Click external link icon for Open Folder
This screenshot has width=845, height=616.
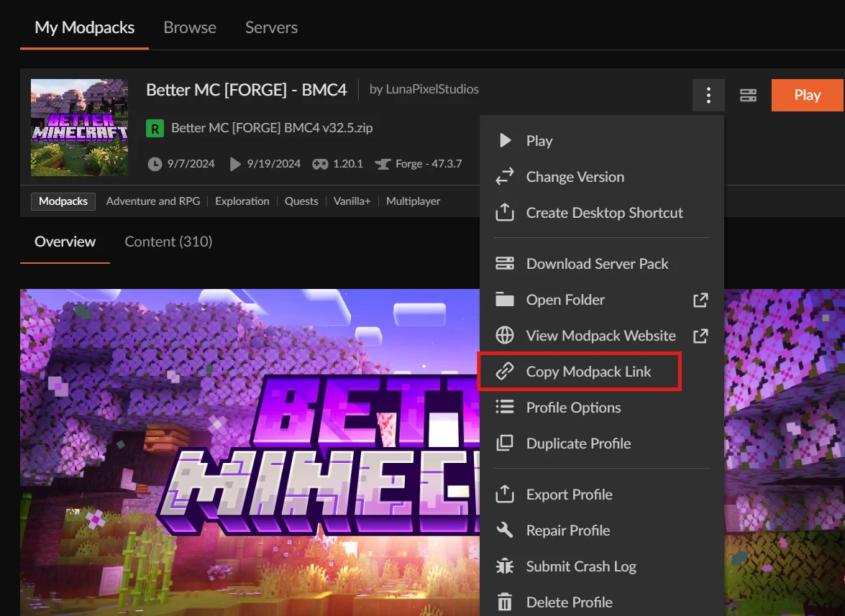700,300
